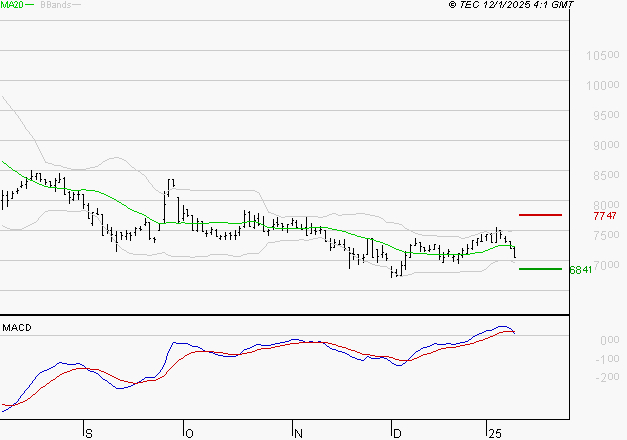The width and height of the screenshot is (627, 440).
Task: Click the green 6841 support price label
Action: [x=581, y=270]
